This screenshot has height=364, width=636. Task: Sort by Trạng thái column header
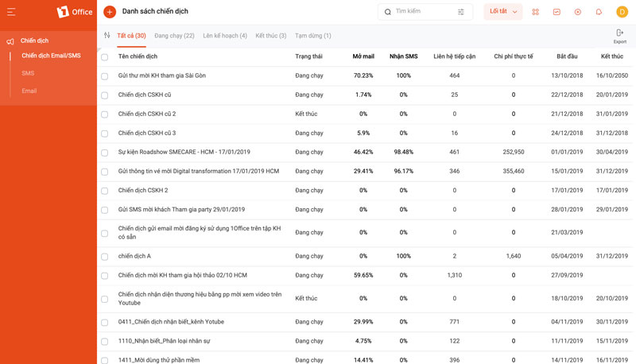tap(308, 56)
